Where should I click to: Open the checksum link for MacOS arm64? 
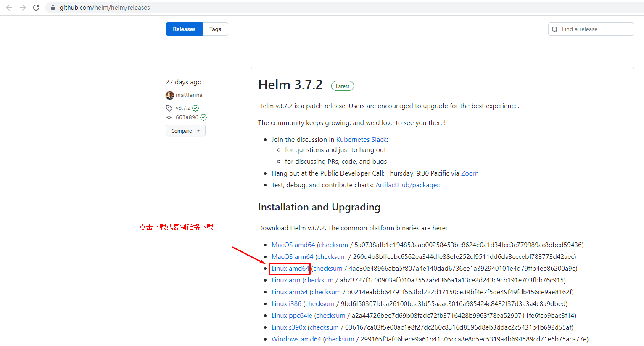[332, 257]
